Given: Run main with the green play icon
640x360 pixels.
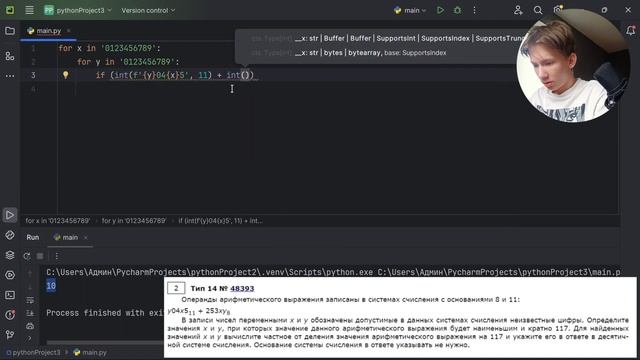Looking at the screenshot, I should (x=440, y=10).
